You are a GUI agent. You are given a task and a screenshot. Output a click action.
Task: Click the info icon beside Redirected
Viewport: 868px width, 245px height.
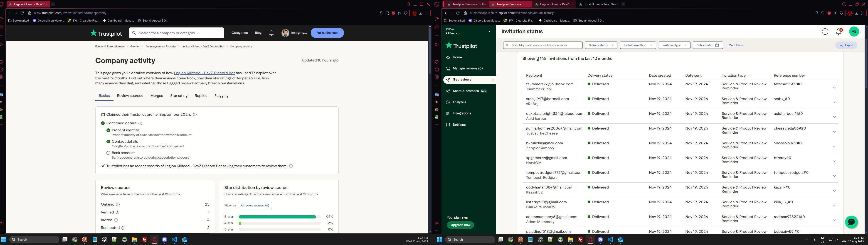(x=123, y=228)
